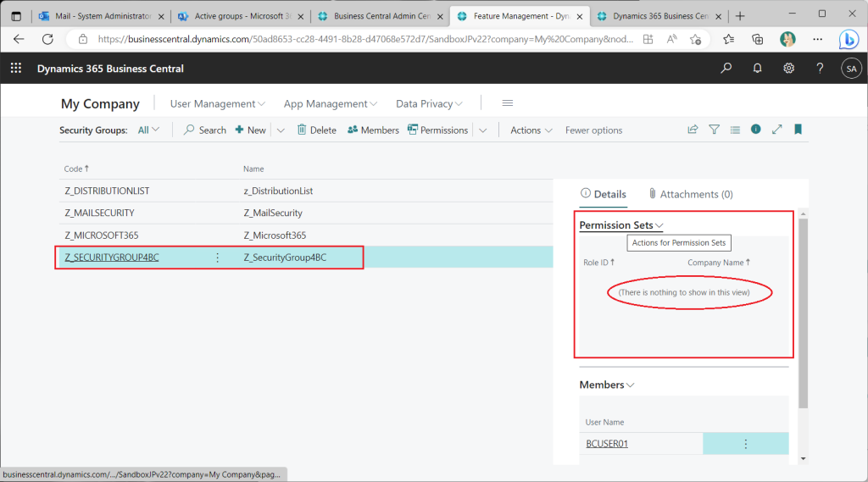The width and height of the screenshot is (868, 482).
Task: Switch list layout view icon
Action: (735, 130)
